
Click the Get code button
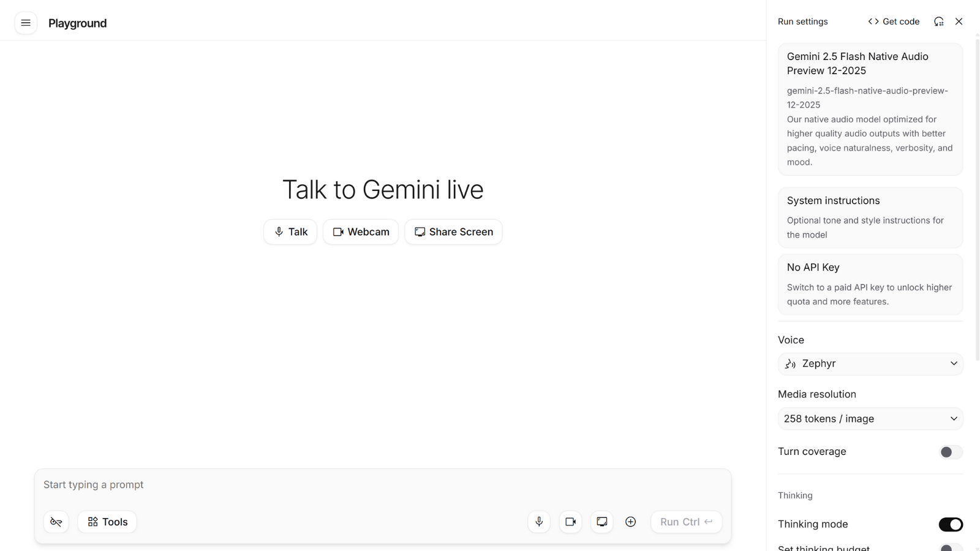coord(894,21)
